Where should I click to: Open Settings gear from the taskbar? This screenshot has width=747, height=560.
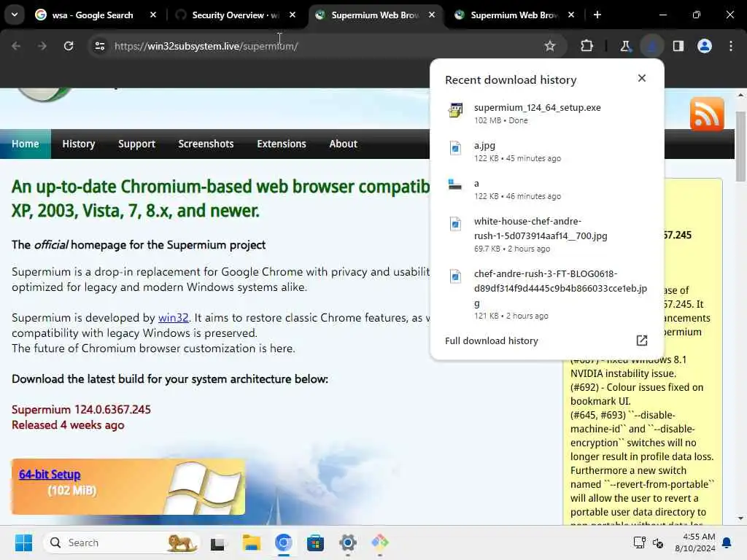(x=348, y=542)
